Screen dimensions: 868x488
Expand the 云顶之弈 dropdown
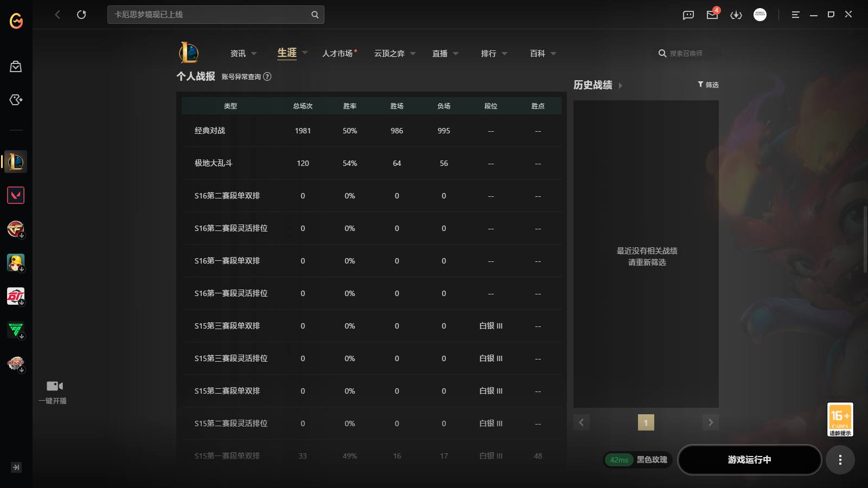click(413, 54)
